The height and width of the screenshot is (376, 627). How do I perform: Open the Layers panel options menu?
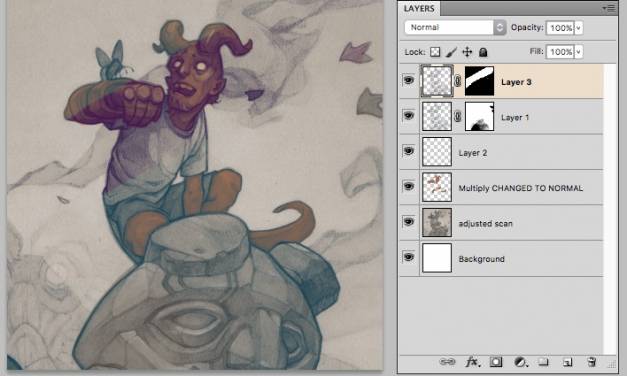[x=609, y=8]
